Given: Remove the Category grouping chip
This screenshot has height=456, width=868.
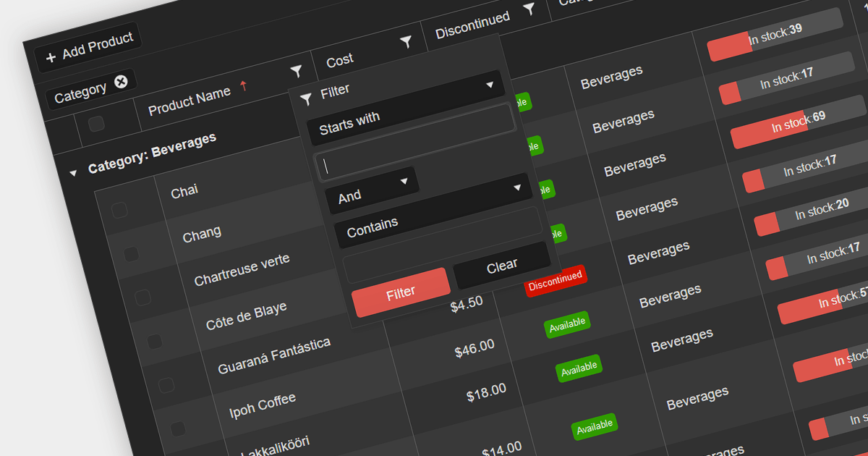Looking at the screenshot, I should [121, 82].
